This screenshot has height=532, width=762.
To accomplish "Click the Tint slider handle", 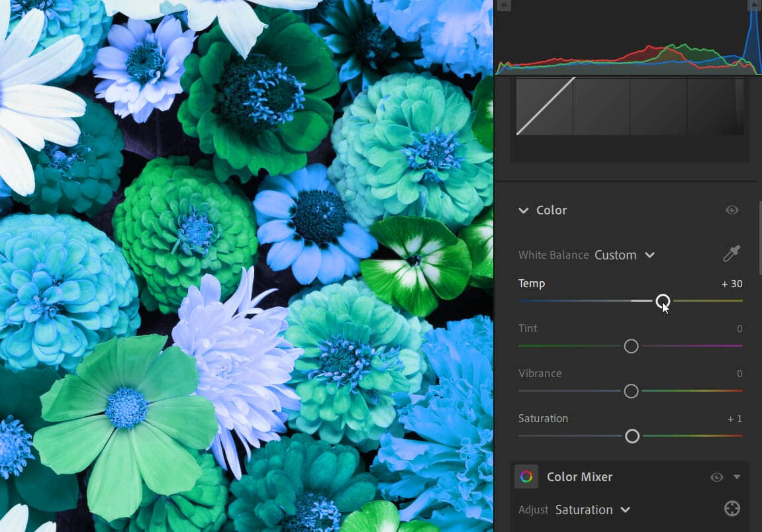I will tap(632, 346).
